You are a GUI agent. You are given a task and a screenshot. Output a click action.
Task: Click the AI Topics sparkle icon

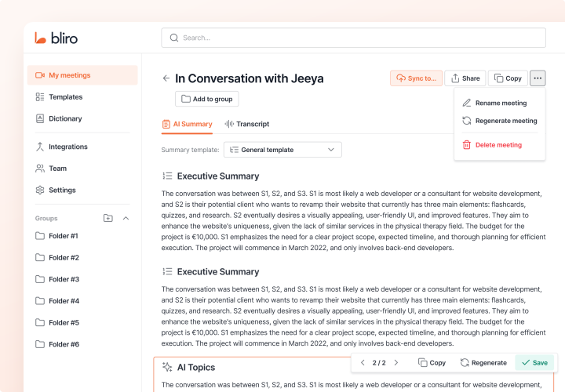167,367
